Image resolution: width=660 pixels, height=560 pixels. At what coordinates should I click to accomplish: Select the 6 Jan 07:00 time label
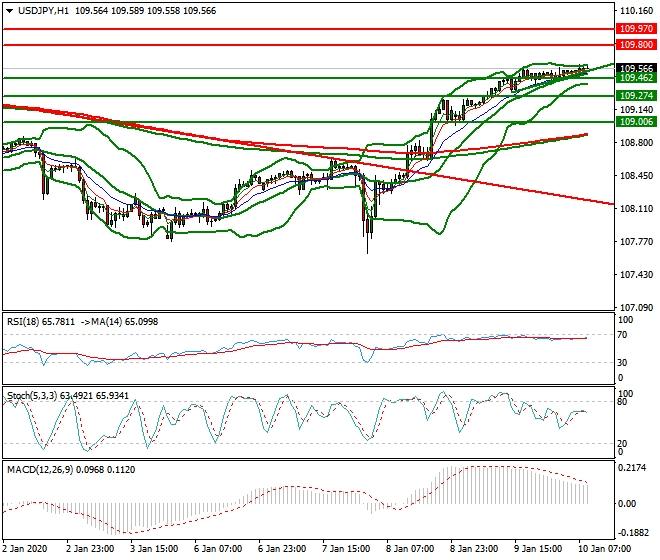point(218,549)
